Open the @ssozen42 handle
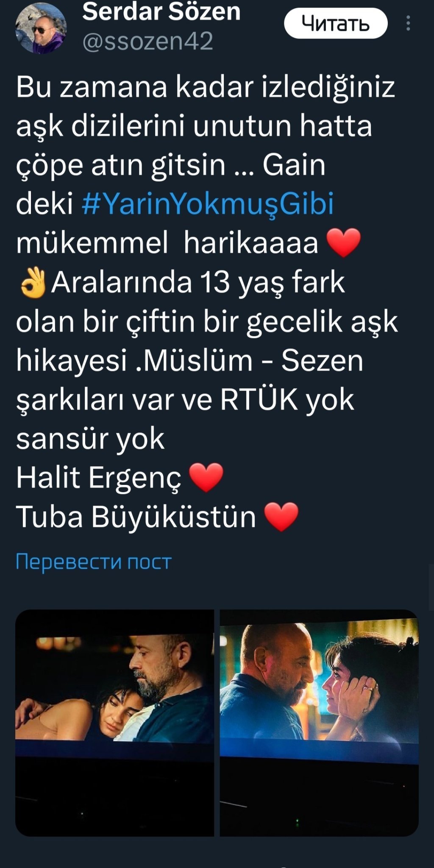This screenshot has height=868, width=434. pyautogui.click(x=148, y=41)
